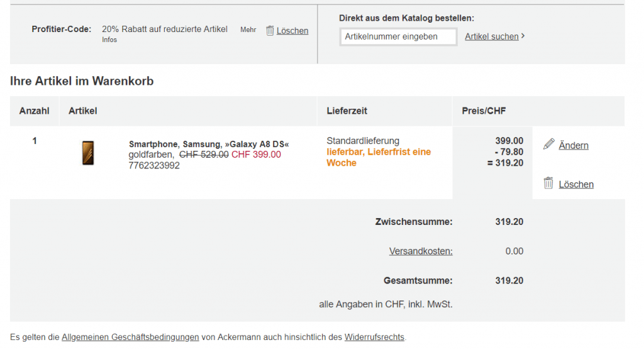Remove the Profitier-Code via its Löschen text
The height and width of the screenshot is (350, 644).
click(292, 31)
